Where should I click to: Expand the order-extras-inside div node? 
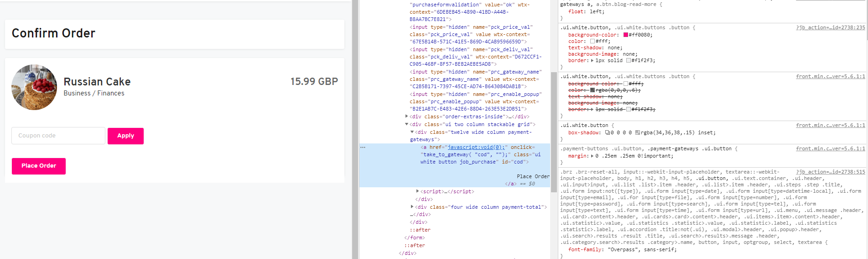(406, 116)
